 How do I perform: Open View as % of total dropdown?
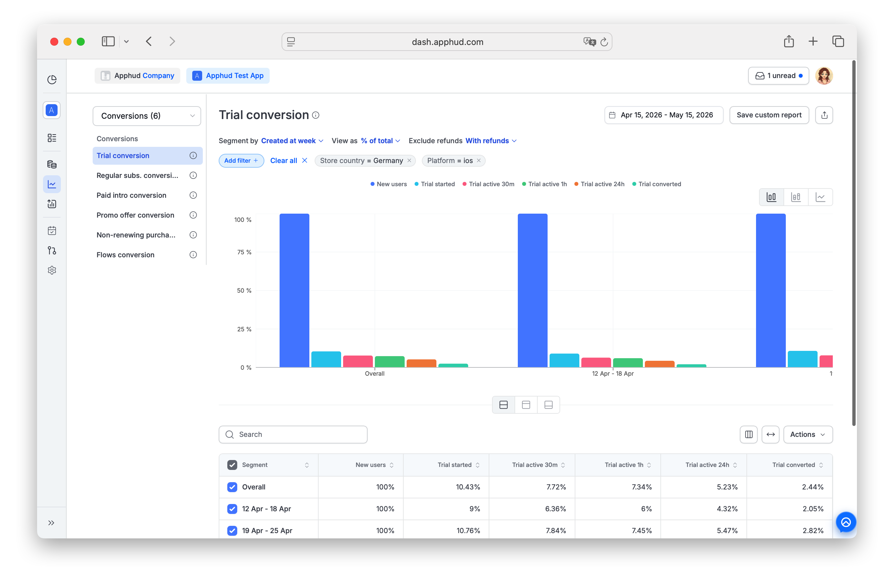[380, 141]
